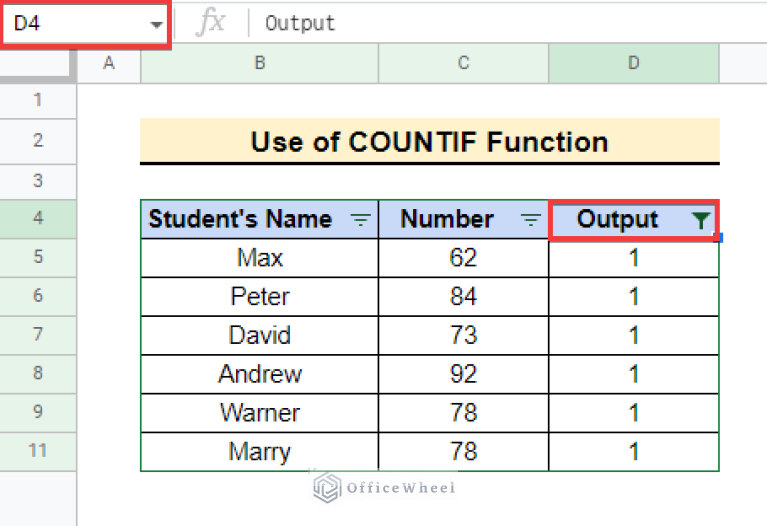This screenshot has width=767, height=526.
Task: Select column C header
Action: (x=463, y=64)
